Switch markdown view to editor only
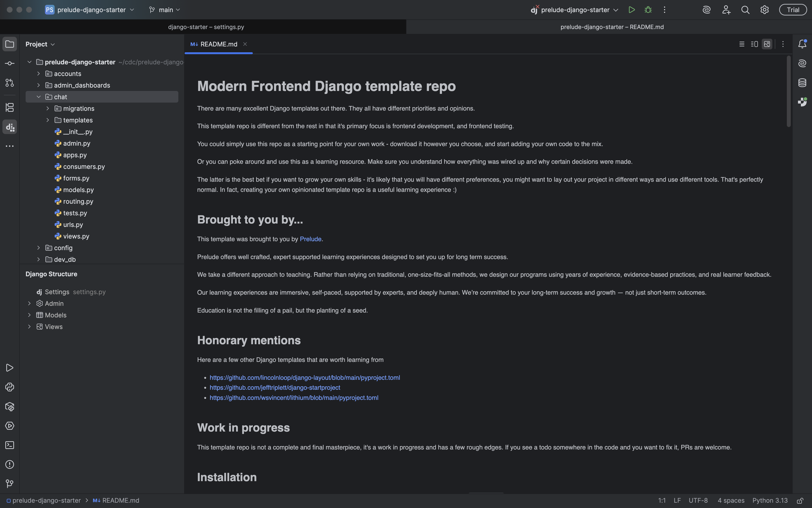812x508 pixels. pos(742,44)
